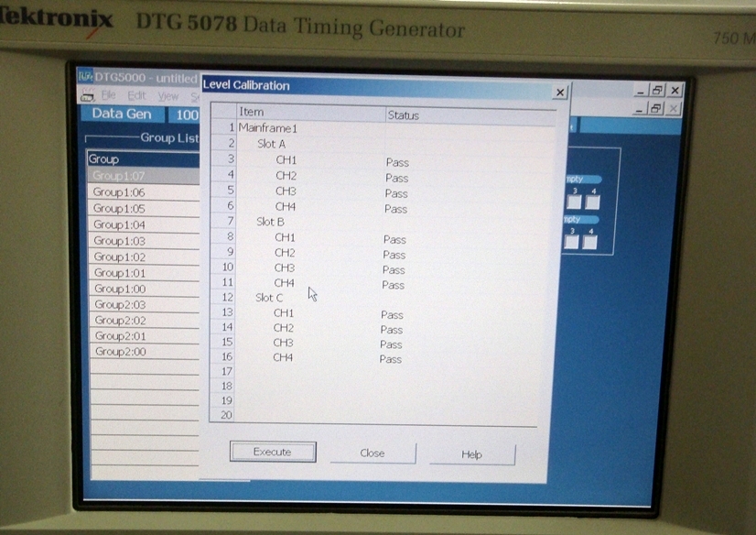The height and width of the screenshot is (535, 756).
Task: Select Group2:03 in the Group List
Action: [x=145, y=305]
